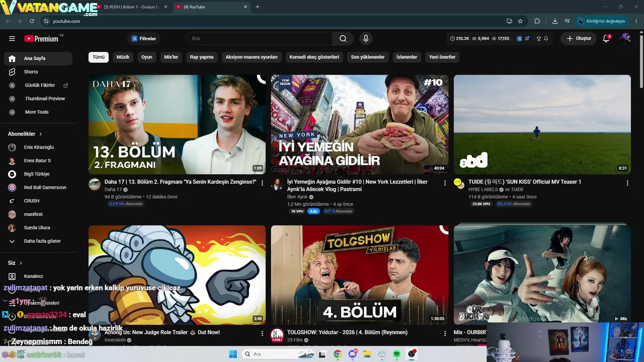Select the İzlenenler chip
Image resolution: width=644 pixels, height=362 pixels.
[407, 57]
